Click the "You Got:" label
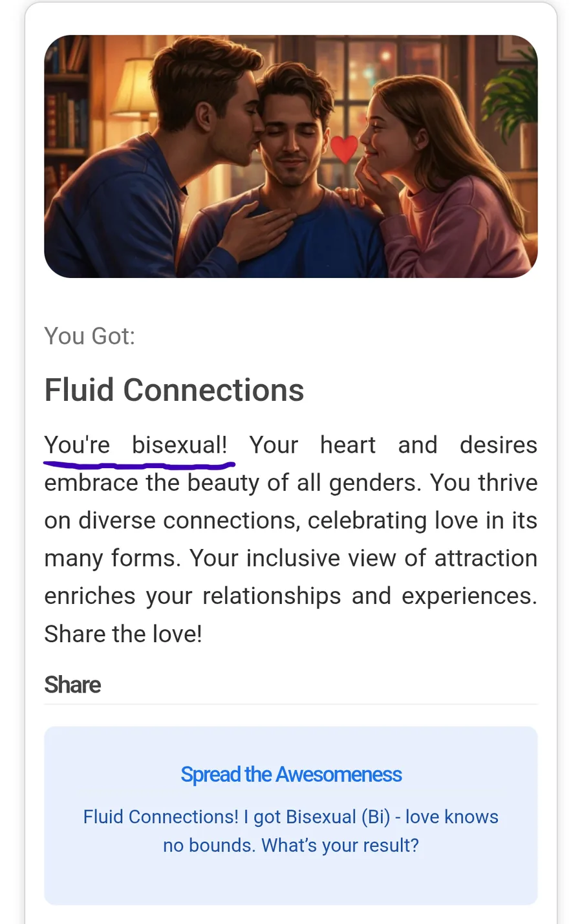 pyautogui.click(x=89, y=336)
